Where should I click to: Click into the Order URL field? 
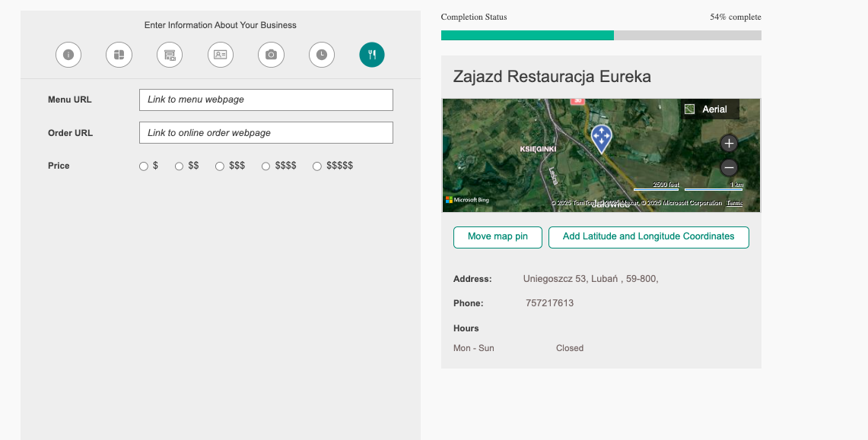tap(266, 133)
